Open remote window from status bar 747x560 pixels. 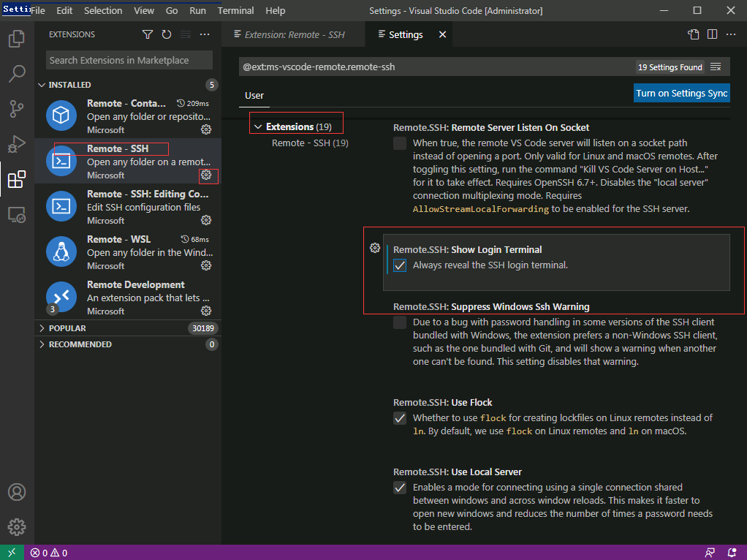tap(12, 553)
